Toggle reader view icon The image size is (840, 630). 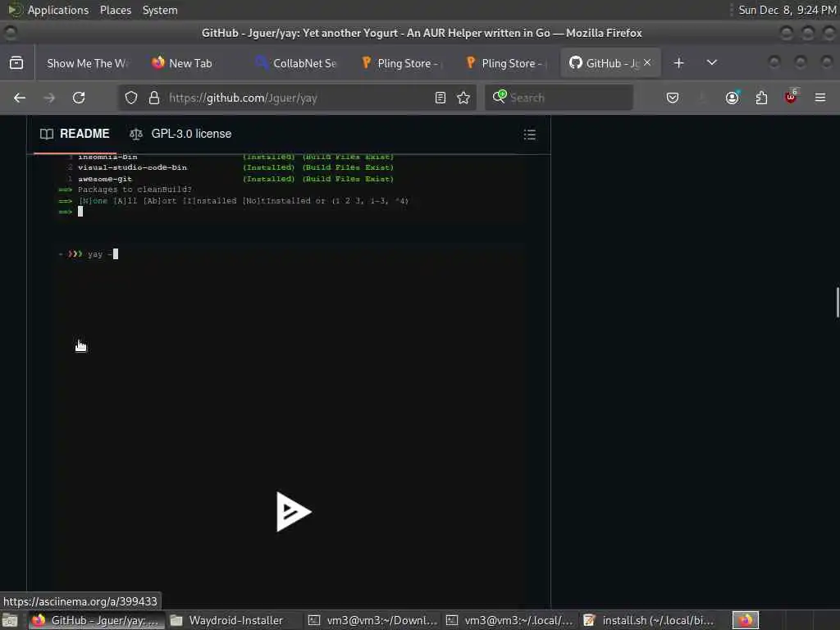[441, 98]
